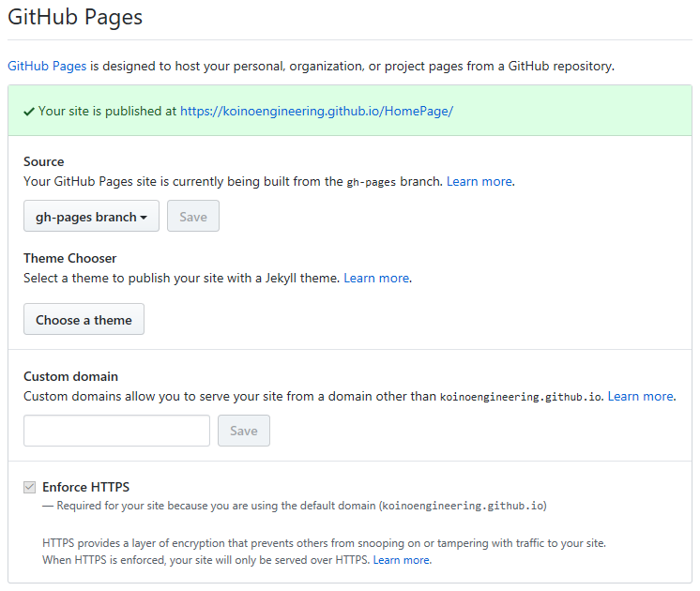Click the 'Required for your site' note text

295,506
